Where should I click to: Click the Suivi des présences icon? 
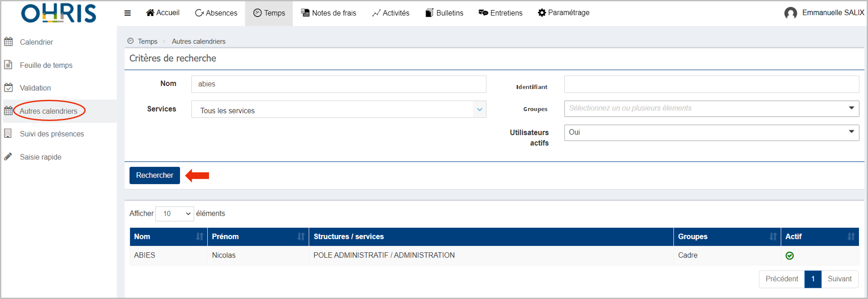click(8, 134)
